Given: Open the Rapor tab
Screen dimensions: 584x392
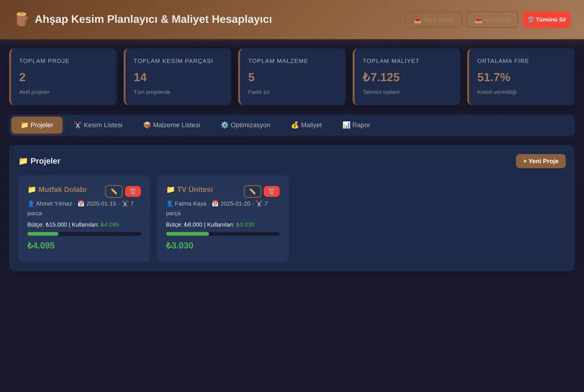Looking at the screenshot, I should pyautogui.click(x=356, y=125).
